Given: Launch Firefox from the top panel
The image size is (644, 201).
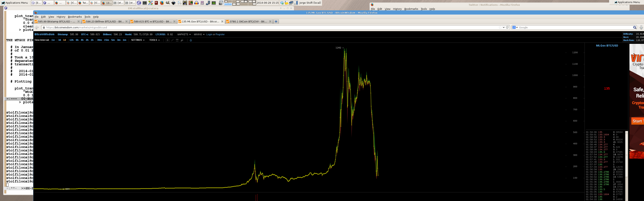Looking at the screenshot, I should (x=162, y=3).
